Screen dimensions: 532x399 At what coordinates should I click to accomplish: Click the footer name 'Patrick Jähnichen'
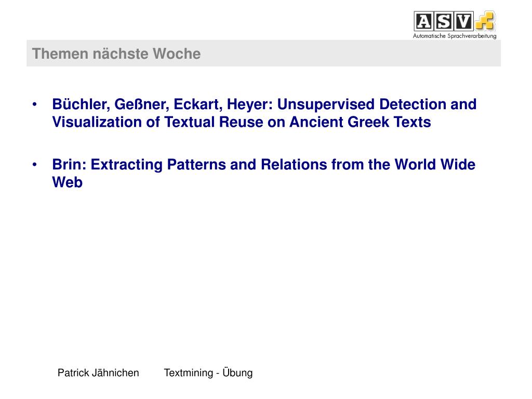pos(98,373)
